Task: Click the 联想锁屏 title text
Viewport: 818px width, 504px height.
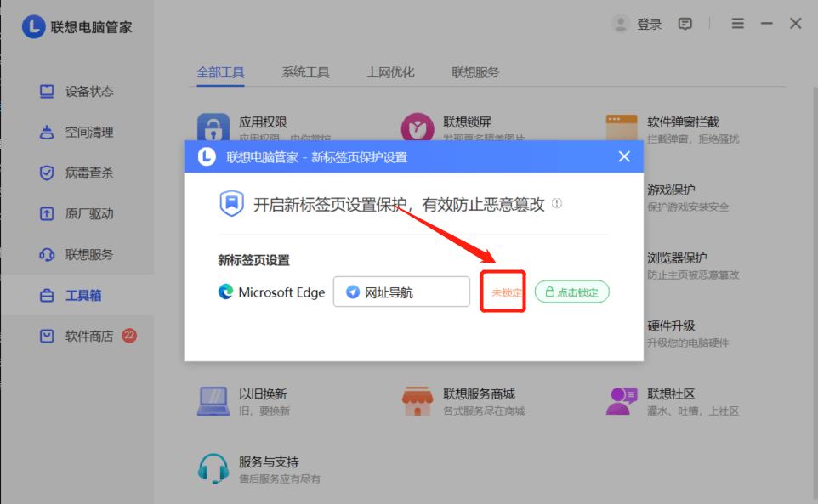Action: pos(467,122)
